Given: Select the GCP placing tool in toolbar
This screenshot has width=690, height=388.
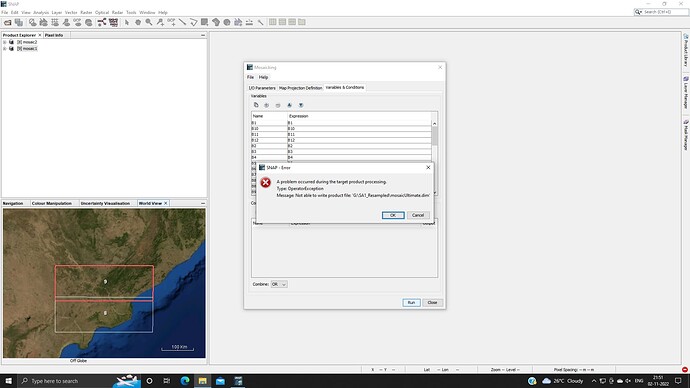Looking at the screenshot, I should point(171,22).
